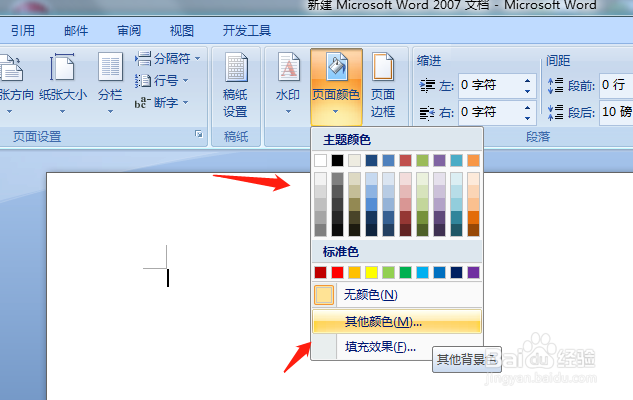Switch to the 开发工具 ribbon tab
Viewport: 633px width, 400px height.
point(247,31)
